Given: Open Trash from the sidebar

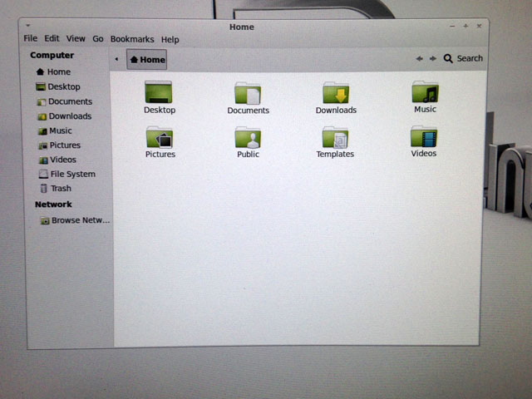Looking at the screenshot, I should pos(56,189).
